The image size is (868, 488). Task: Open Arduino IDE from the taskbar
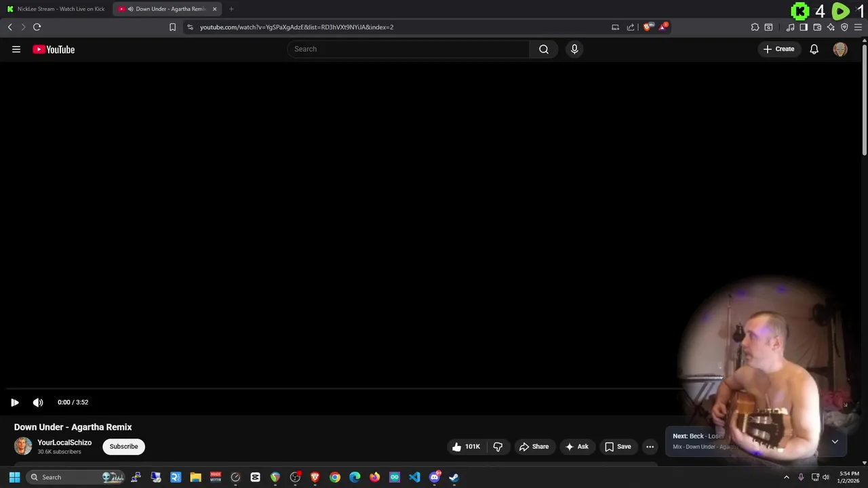[x=395, y=477]
